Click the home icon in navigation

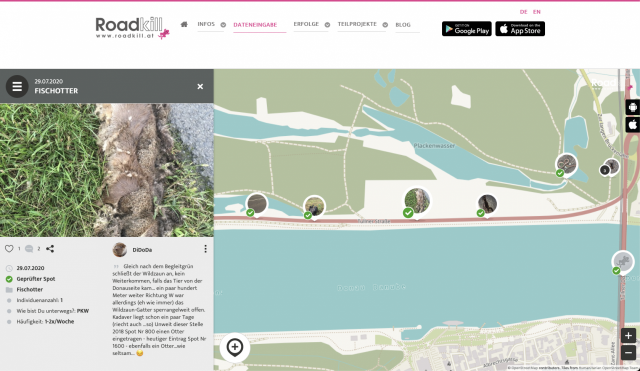tap(184, 24)
